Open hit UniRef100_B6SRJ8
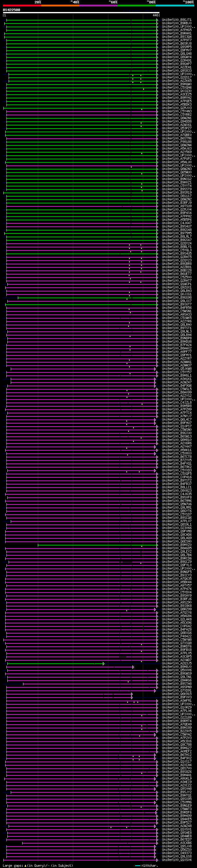This screenshot has height=868, width=197. point(176,43)
